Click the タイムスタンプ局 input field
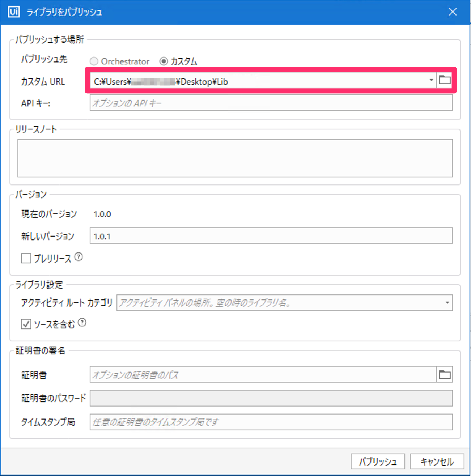The image size is (471, 476). pos(271,422)
